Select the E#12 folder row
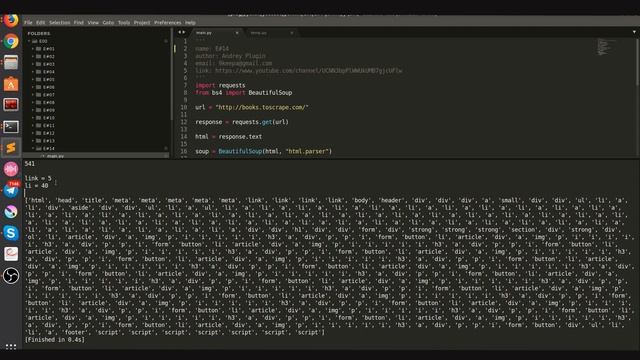Image resolution: width=640 pixels, height=360 pixels. click(x=96, y=133)
